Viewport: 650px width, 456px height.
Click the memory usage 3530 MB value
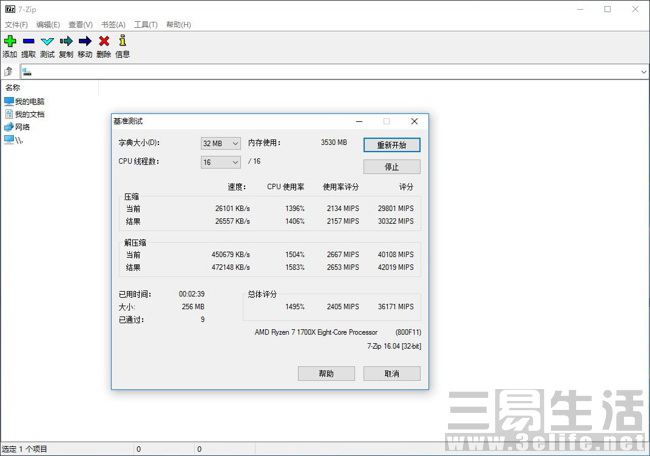click(334, 142)
